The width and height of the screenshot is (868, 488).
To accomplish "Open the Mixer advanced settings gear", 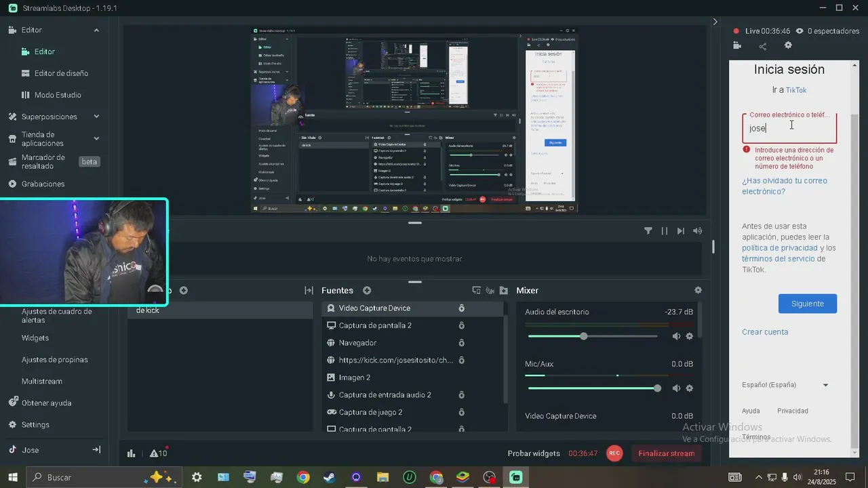I will [x=698, y=290].
